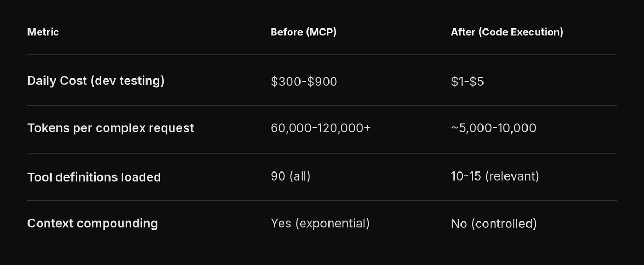Click the word controlled in the last row

[x=504, y=223]
